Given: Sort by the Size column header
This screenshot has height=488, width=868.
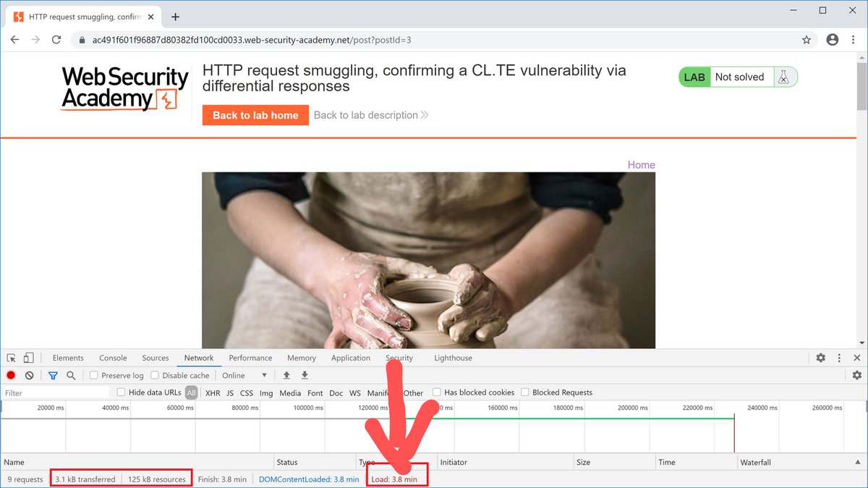Looking at the screenshot, I should coord(614,462).
